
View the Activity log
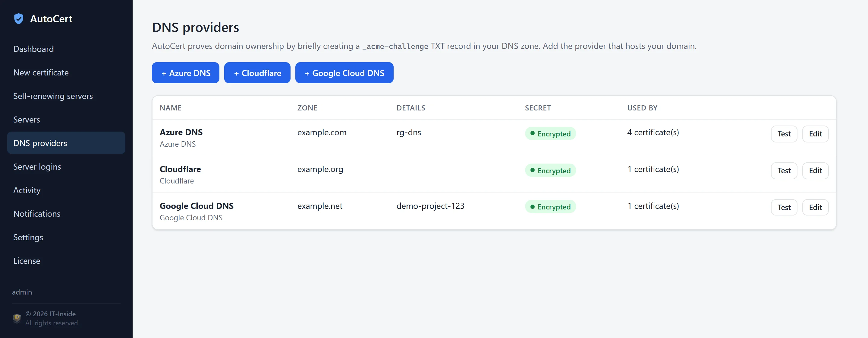coord(66,190)
